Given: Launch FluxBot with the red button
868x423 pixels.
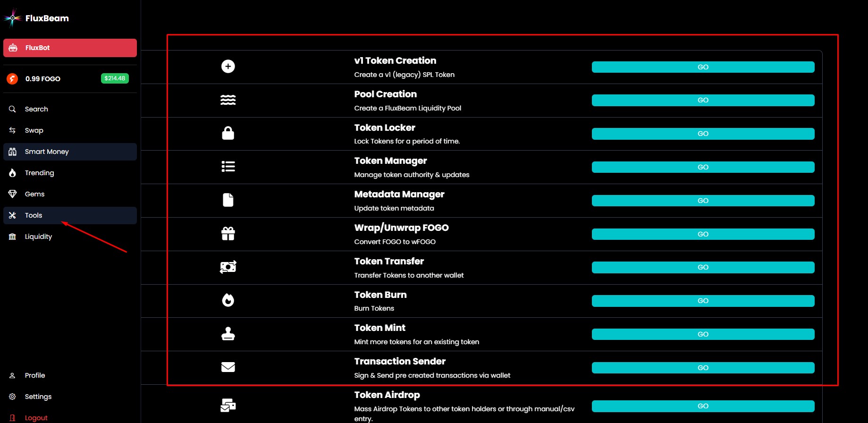Looking at the screenshot, I should tap(70, 48).
